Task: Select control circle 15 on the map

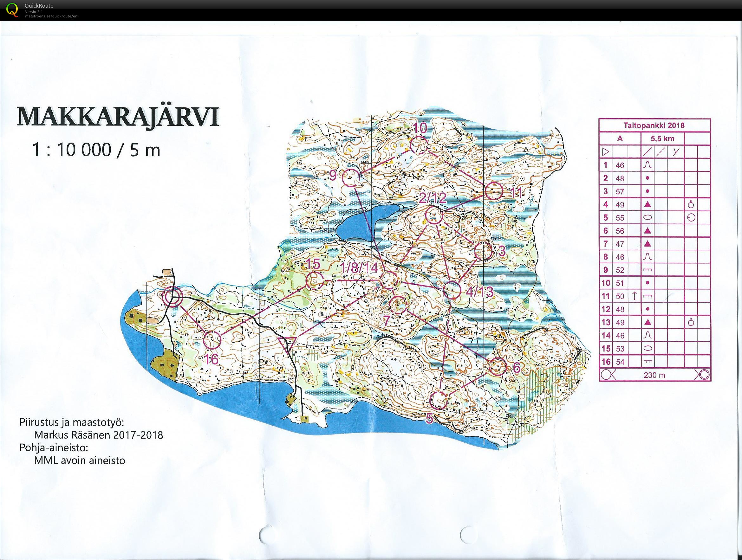Action: click(315, 280)
